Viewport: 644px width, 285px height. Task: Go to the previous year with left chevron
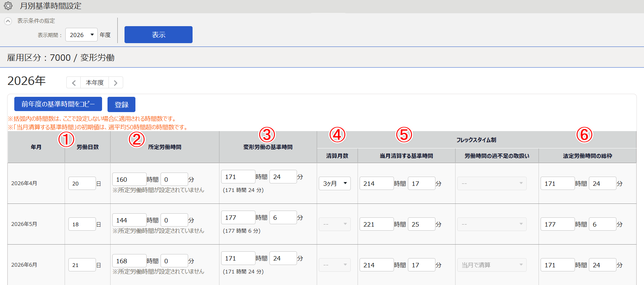click(x=73, y=83)
